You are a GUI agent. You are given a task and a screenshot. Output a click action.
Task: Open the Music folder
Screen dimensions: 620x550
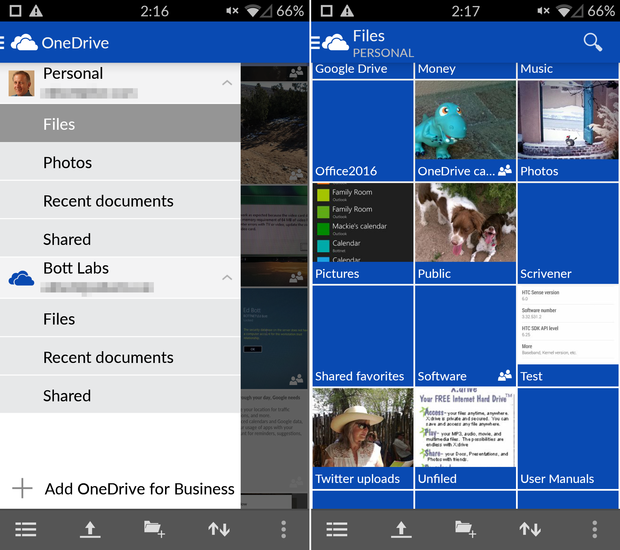click(x=568, y=70)
